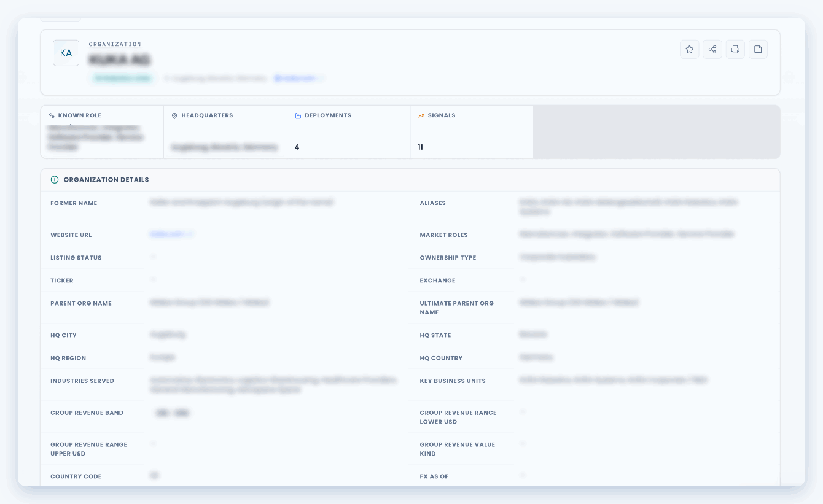Click the Country Code field label
The height and width of the screenshot is (504, 823).
[76, 476]
